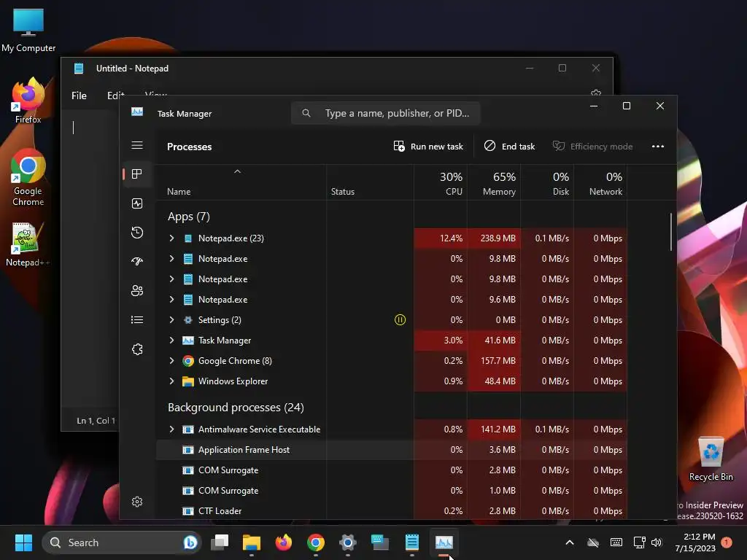The image size is (747, 560).
Task: Click the Task Manager title bar icon
Action: (x=137, y=112)
